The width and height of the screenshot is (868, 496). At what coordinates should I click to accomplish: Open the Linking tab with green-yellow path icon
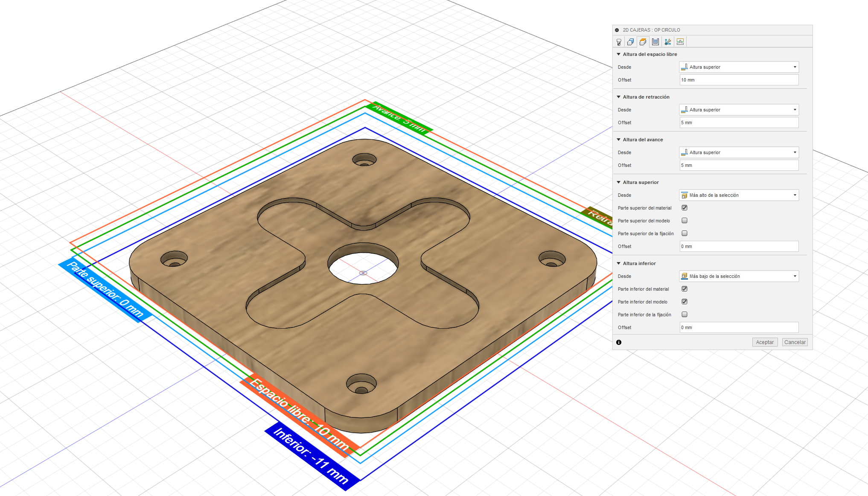680,42
